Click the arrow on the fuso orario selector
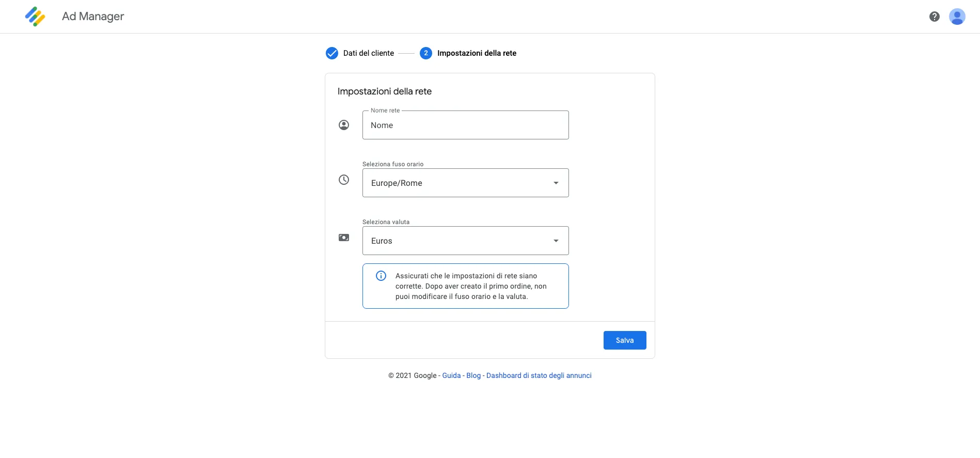980x458 pixels. tap(556, 183)
